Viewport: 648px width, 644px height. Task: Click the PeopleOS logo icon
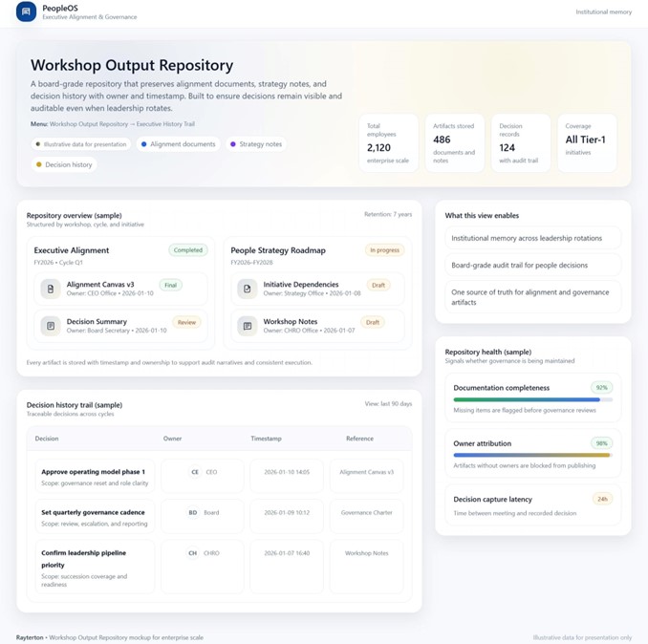pos(27,12)
